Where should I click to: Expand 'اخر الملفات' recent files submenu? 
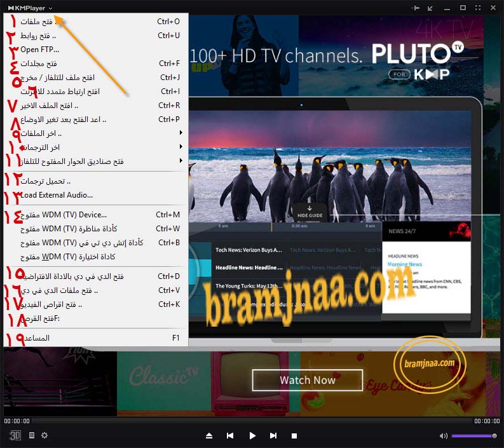96,133
